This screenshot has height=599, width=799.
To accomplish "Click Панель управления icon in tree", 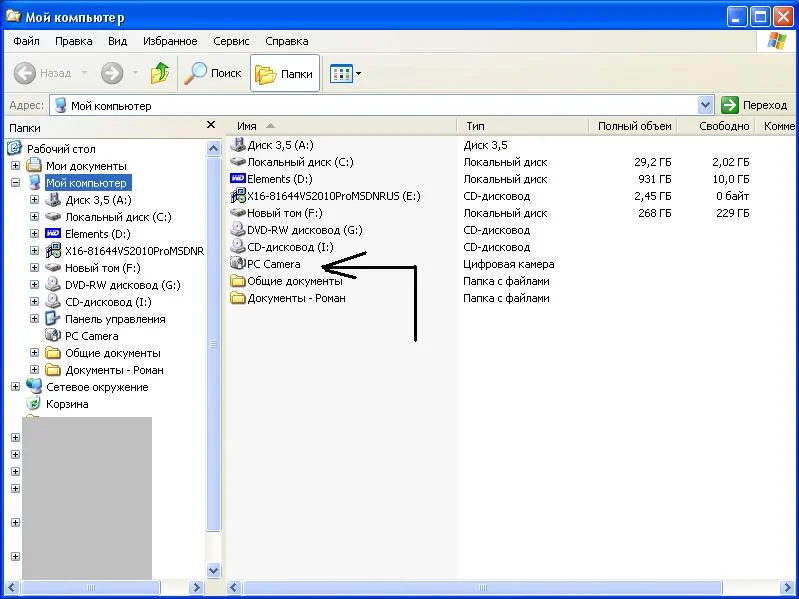I will [x=53, y=318].
